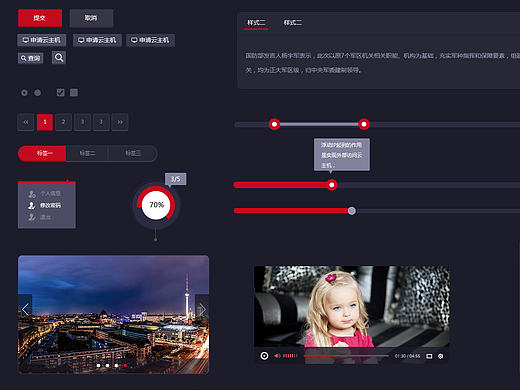Uncheck the ticked checkbox

click(x=61, y=92)
